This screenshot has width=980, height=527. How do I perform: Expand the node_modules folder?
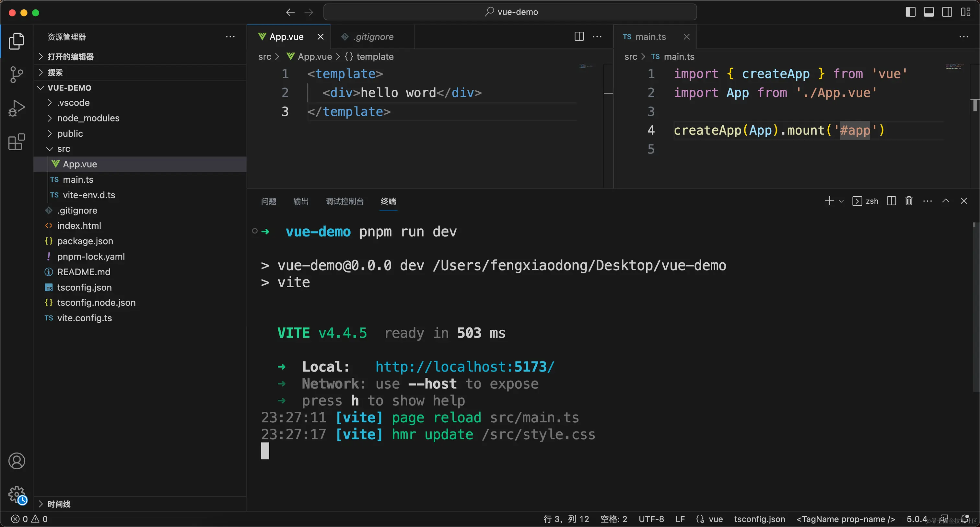[x=140, y=118]
